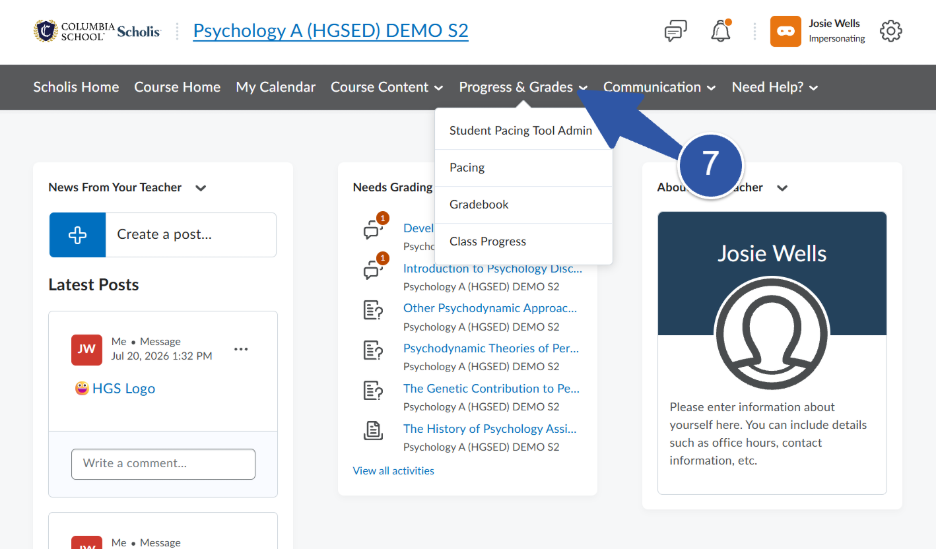
Task: Collapse the Progress & Grades dropdown
Action: [x=524, y=87]
